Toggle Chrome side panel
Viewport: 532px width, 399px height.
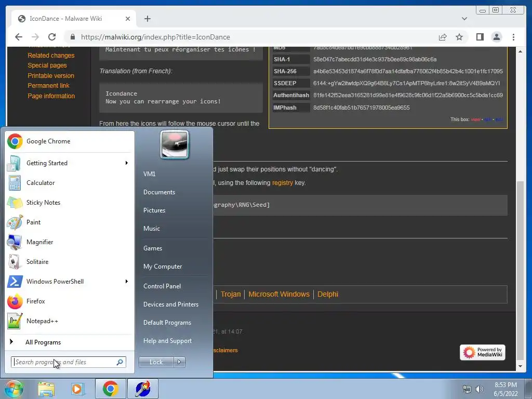[480, 37]
